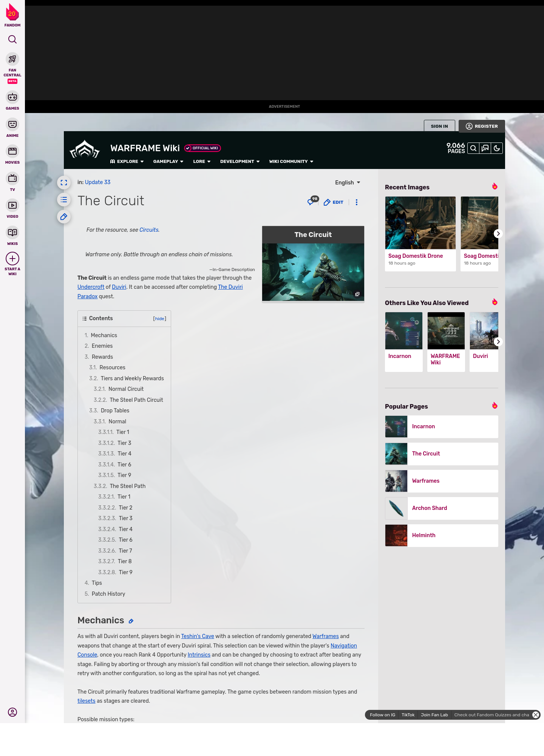Screen dimensions: 544x756
Task: Open the Undercroft link
Action: [x=91, y=287]
